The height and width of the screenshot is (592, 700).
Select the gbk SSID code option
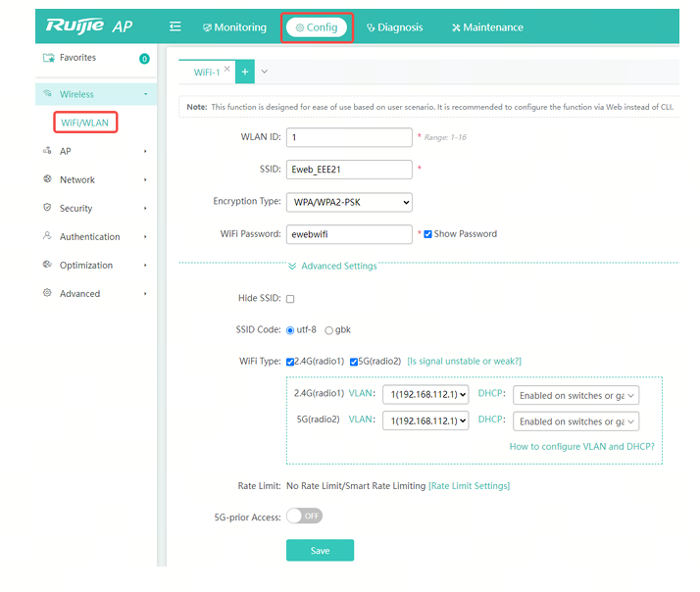coord(328,330)
